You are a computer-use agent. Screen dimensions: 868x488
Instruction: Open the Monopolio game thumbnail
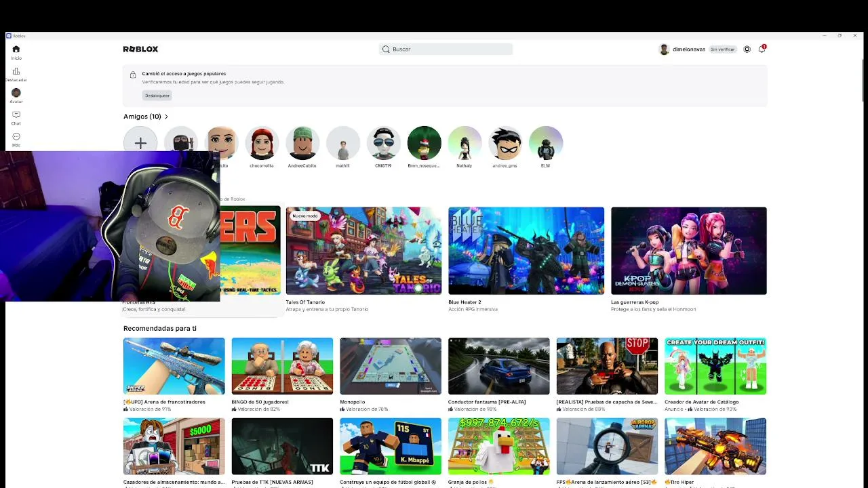click(x=391, y=366)
